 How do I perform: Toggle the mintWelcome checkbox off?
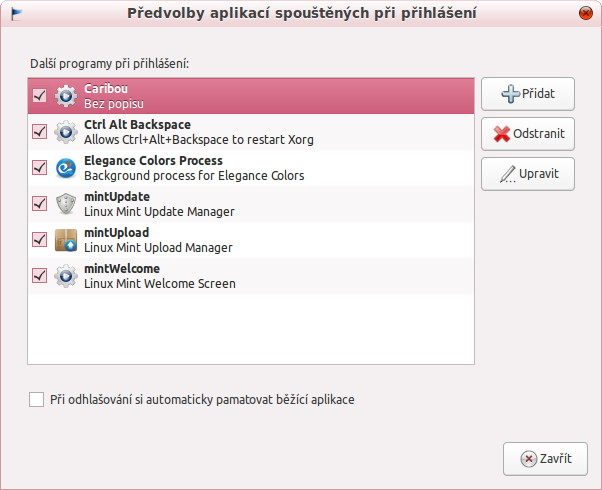coord(39,275)
